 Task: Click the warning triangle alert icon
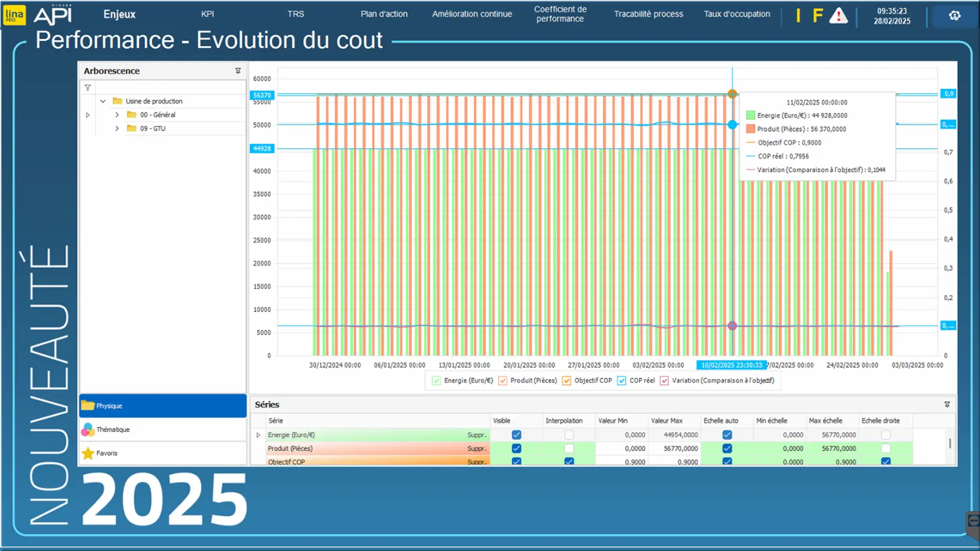tap(838, 16)
